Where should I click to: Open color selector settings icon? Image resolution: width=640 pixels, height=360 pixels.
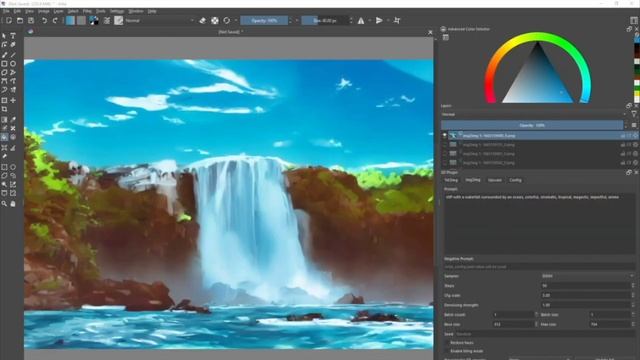pos(446,38)
